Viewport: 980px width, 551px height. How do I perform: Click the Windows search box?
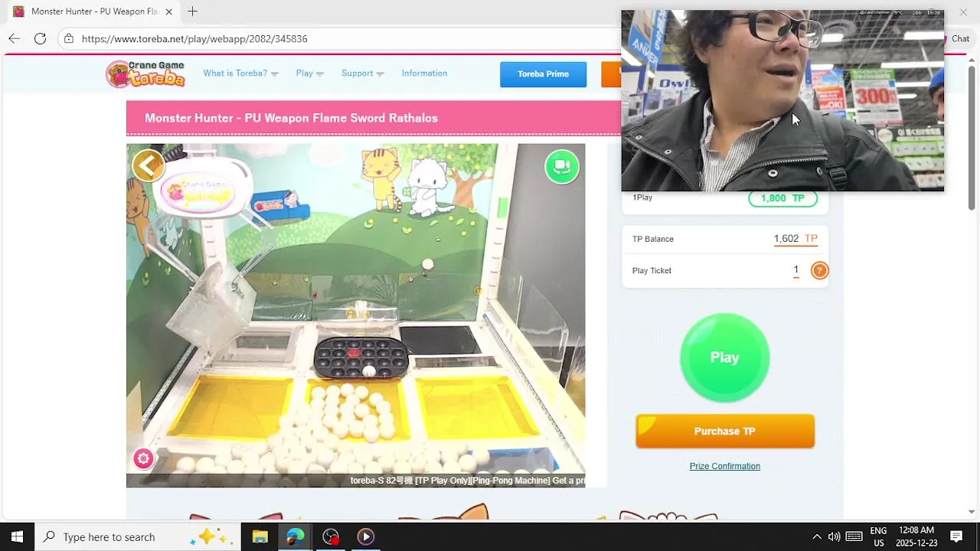click(138, 536)
